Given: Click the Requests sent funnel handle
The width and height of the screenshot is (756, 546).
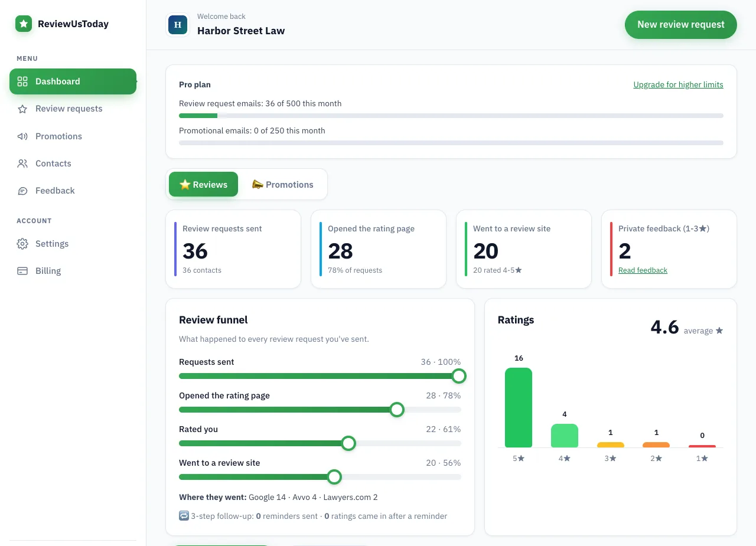Looking at the screenshot, I should (x=459, y=376).
